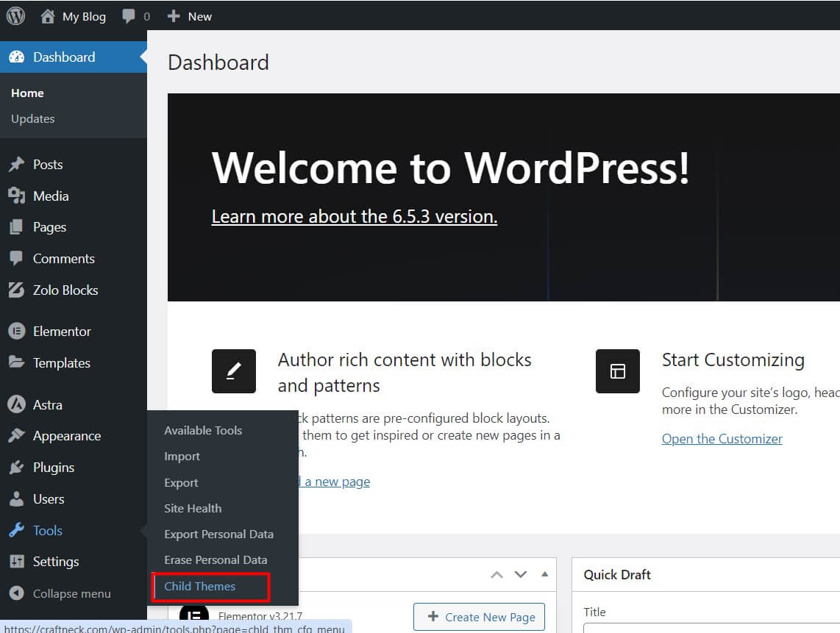
Task: Click the home icon next to My Blog
Action: [x=48, y=16]
